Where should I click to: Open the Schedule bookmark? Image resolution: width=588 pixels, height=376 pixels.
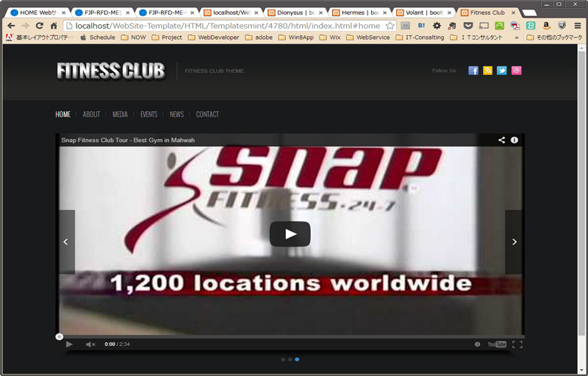click(x=98, y=38)
